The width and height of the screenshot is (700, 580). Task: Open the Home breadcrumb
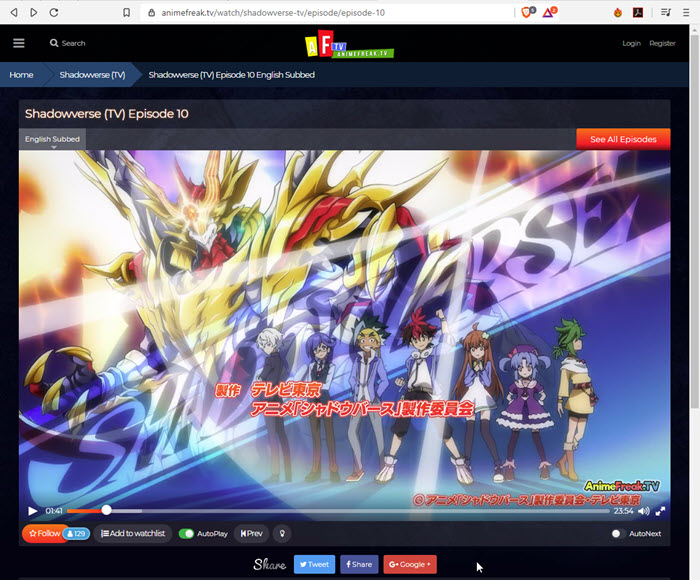21,75
